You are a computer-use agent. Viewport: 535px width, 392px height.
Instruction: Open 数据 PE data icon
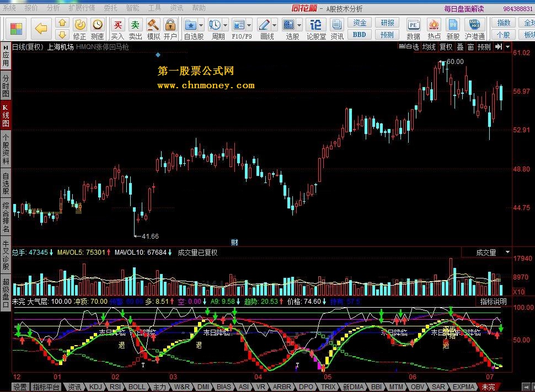(x=413, y=29)
